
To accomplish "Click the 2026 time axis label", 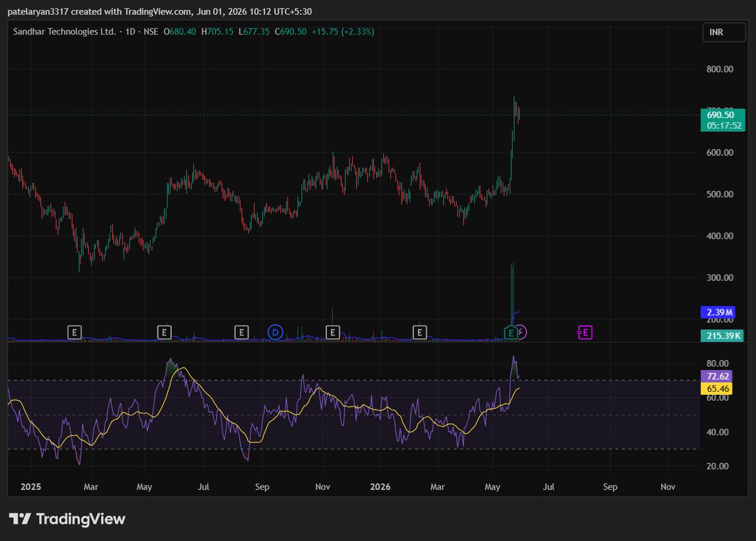I will coord(381,487).
